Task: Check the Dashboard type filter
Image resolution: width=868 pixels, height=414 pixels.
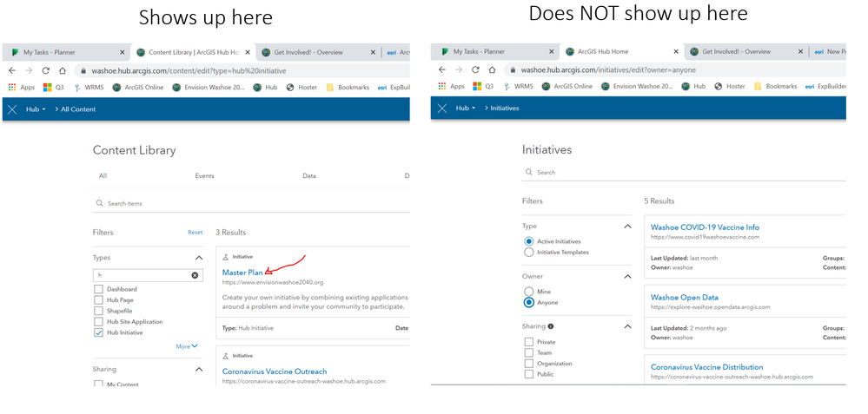Action: click(x=98, y=289)
